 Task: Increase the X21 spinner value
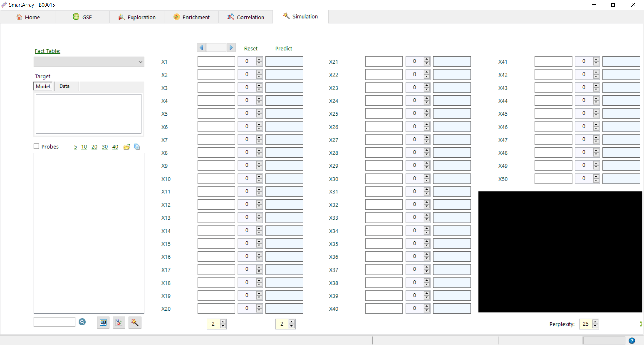pos(427,59)
